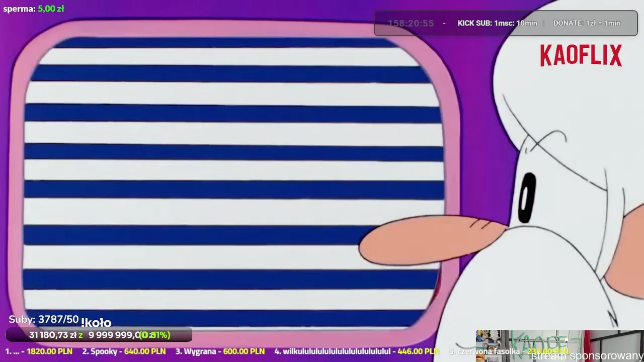
Task: Click the 'sperma: 5,00 zł' donation alert
Action: [x=34, y=9]
